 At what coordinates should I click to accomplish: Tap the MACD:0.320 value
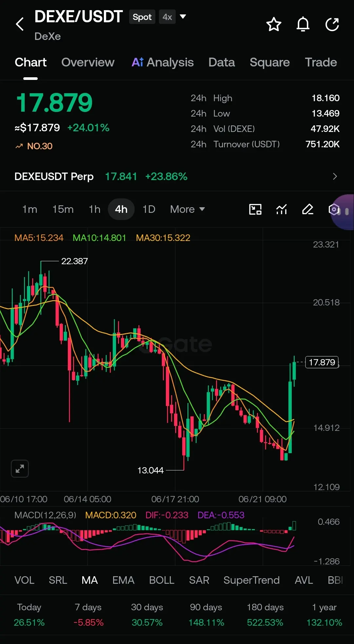click(x=111, y=515)
